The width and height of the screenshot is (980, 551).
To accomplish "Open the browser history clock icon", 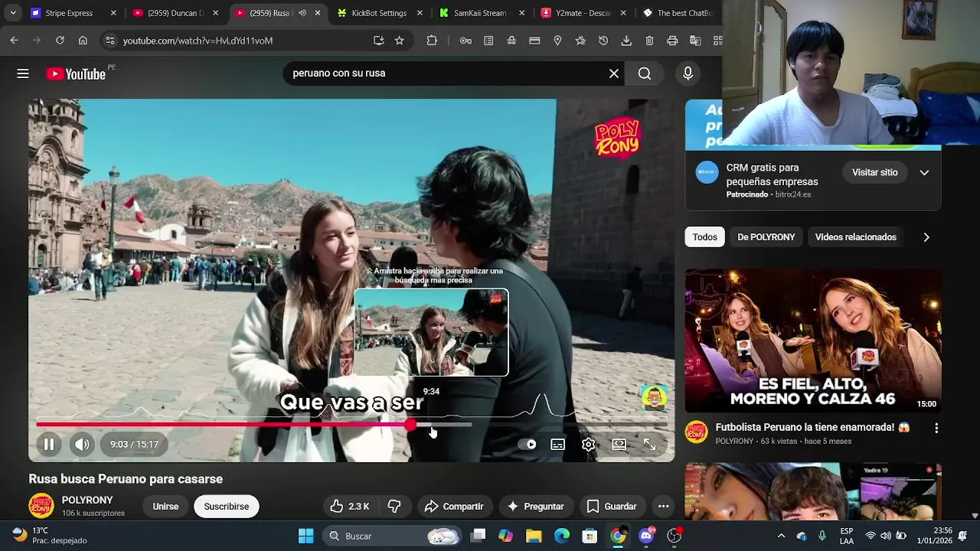I will [x=603, y=41].
